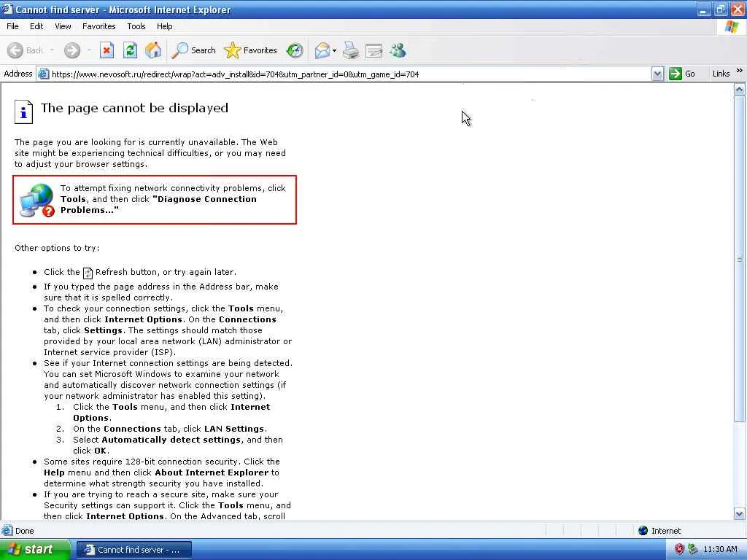
Task: Click the green Refresh toolbar icon
Action: click(x=130, y=50)
